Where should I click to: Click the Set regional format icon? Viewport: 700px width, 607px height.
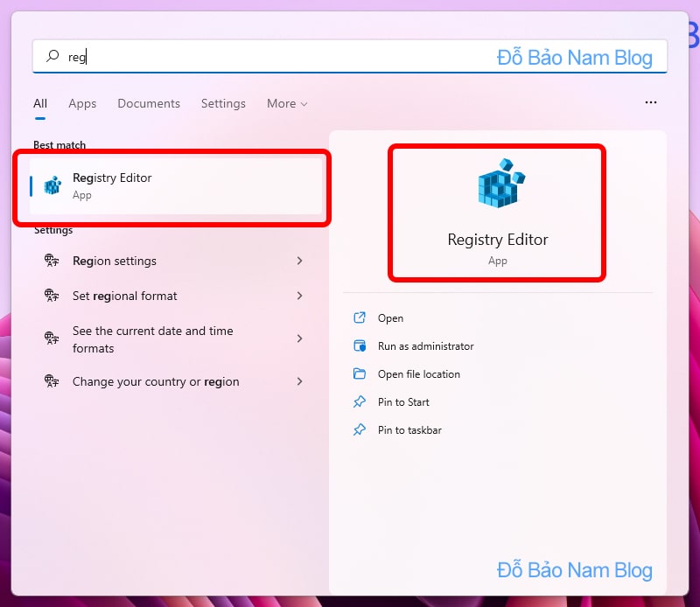click(52, 295)
